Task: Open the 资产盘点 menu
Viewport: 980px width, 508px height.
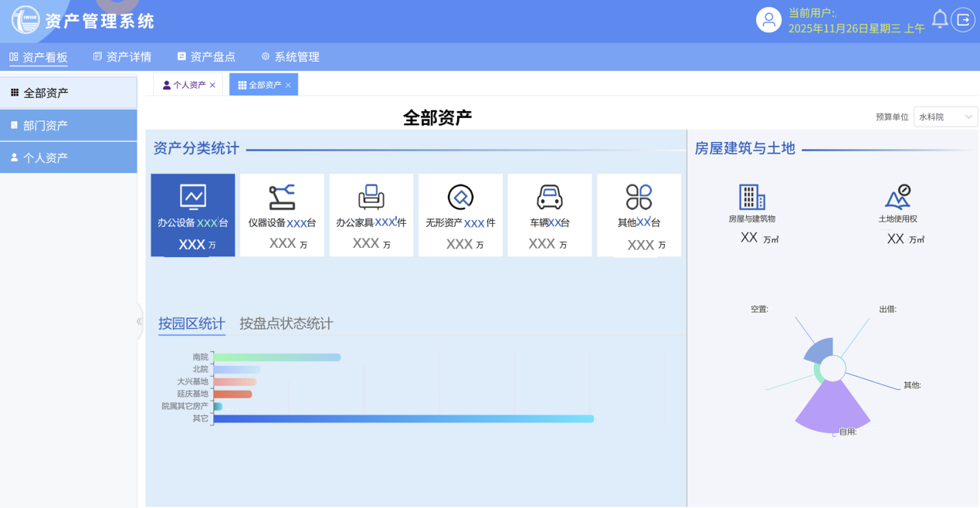Action: click(x=206, y=57)
